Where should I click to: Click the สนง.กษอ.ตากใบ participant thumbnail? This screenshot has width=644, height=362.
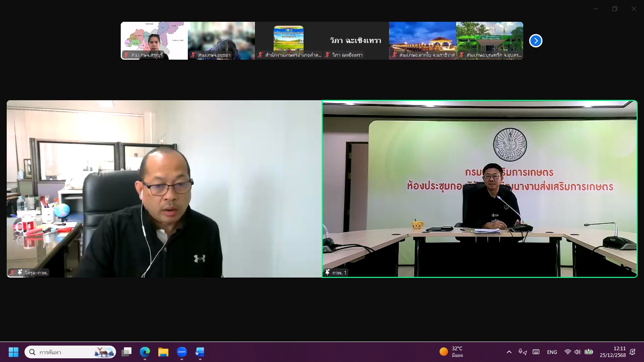[423, 41]
